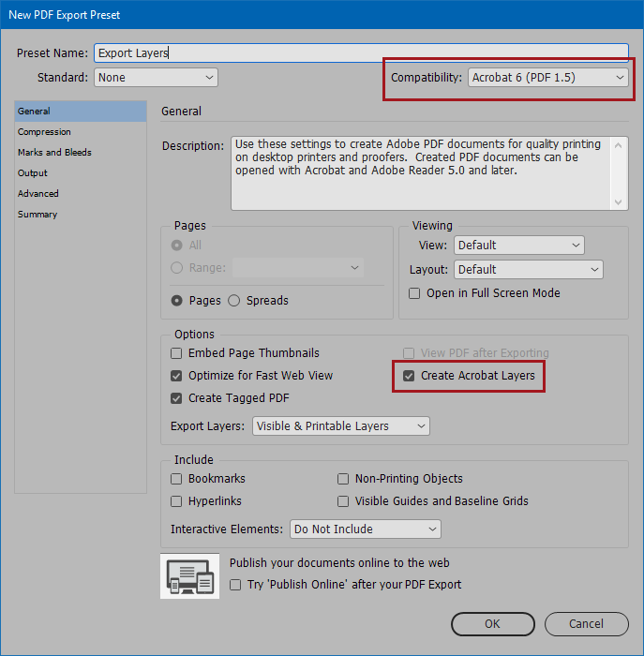
Task: Click the description scroll up arrow
Action: tap(619, 145)
